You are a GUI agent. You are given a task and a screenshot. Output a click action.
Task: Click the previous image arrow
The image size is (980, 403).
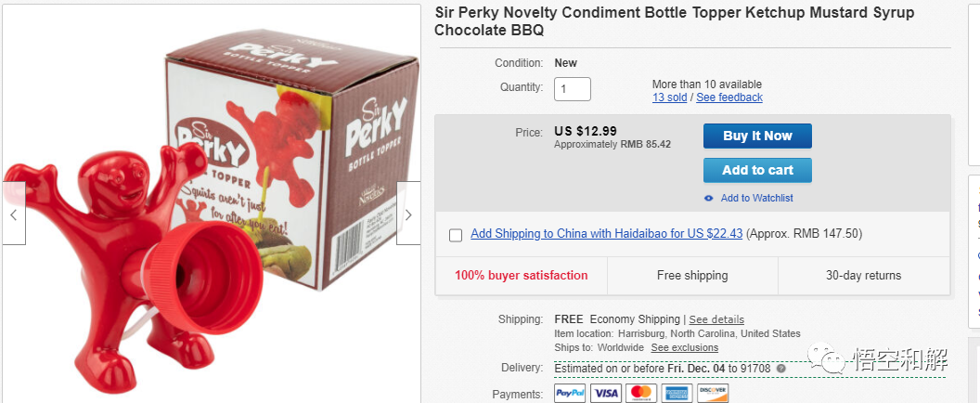(x=13, y=214)
